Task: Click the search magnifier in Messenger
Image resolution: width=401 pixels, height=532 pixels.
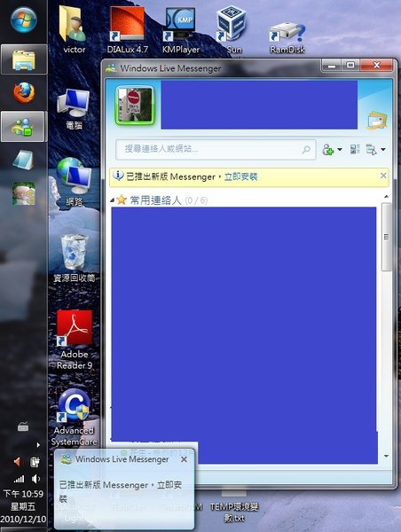Action: [306, 149]
